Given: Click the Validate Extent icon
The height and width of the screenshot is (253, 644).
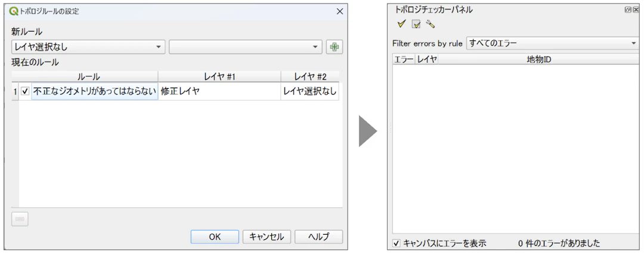Looking at the screenshot, I should point(416,24).
